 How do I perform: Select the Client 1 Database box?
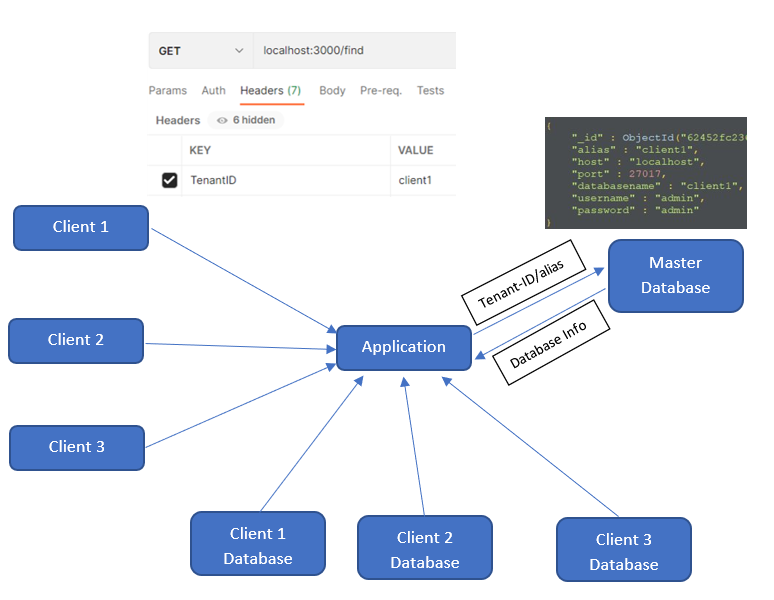click(258, 544)
